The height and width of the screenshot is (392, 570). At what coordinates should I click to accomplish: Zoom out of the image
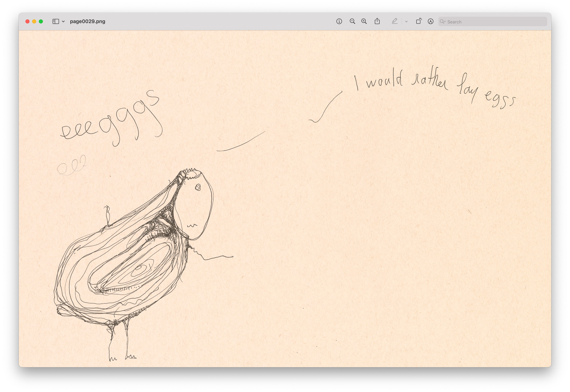click(x=352, y=21)
